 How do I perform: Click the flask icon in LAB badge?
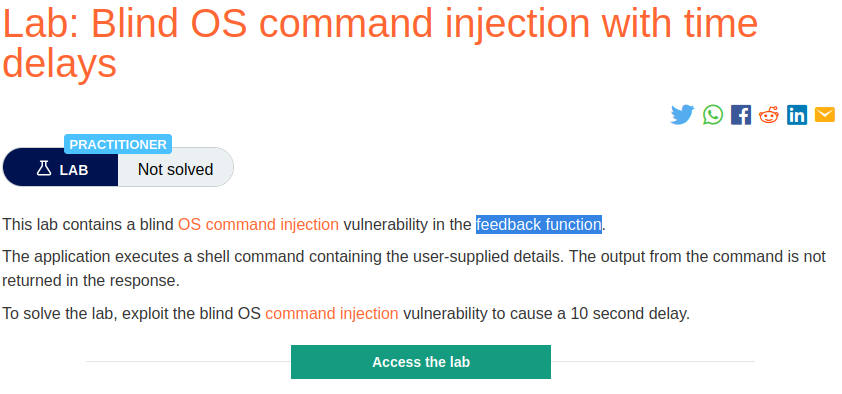[43, 169]
